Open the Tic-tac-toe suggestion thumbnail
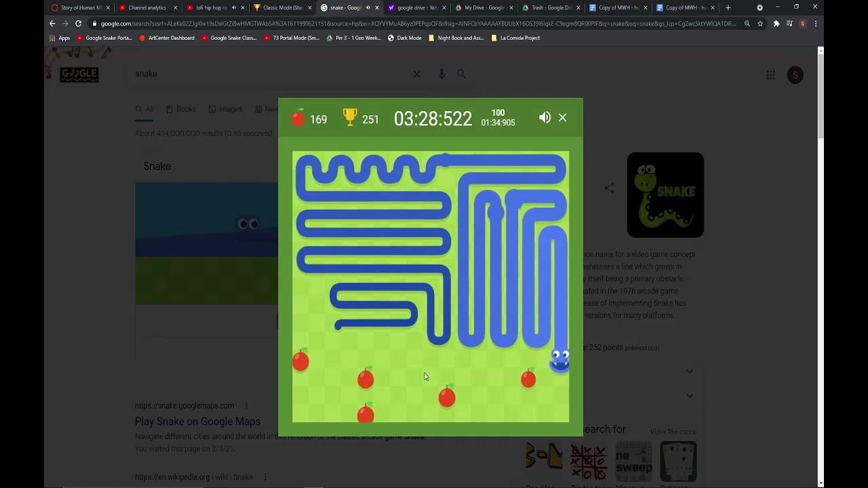 coord(589,461)
